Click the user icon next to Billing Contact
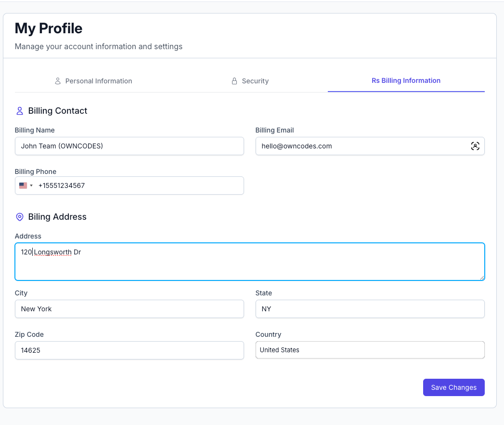Screen dimensions: 504x425 click(20, 111)
